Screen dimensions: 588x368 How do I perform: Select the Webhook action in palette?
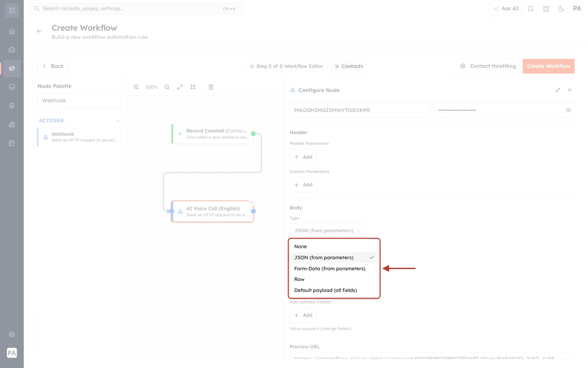click(x=79, y=137)
